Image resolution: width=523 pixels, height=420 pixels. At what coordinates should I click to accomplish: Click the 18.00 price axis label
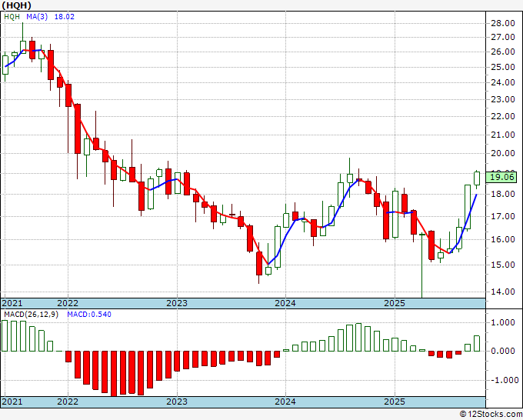[503, 194]
